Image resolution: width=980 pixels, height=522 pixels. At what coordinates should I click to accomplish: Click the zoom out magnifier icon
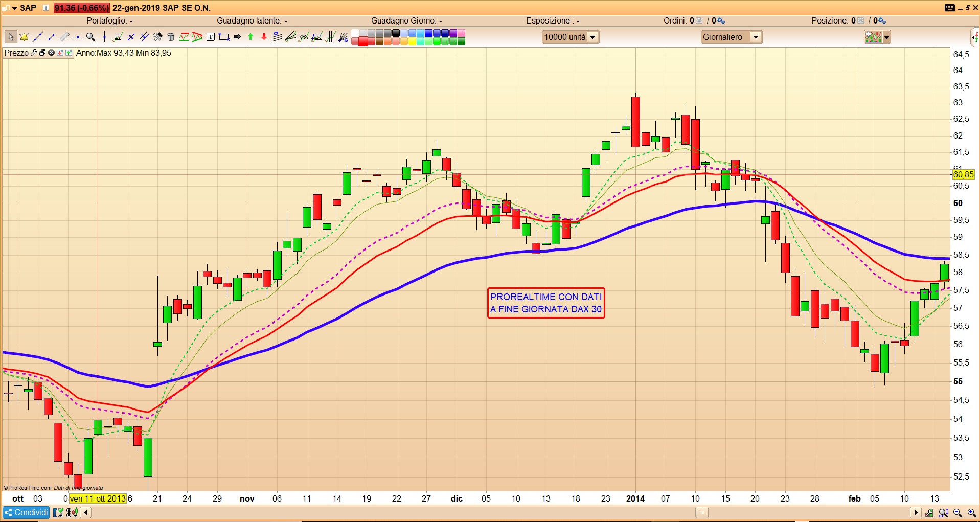[x=958, y=513]
